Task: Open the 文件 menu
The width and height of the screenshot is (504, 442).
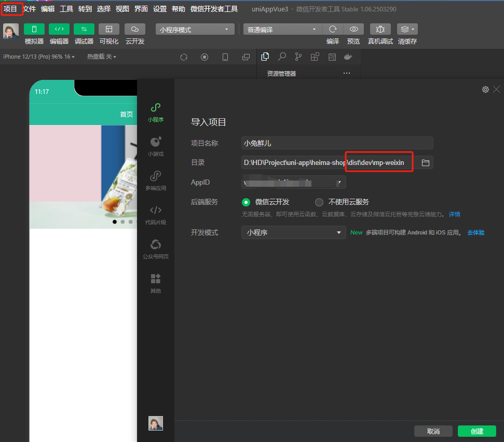Action: [x=29, y=9]
